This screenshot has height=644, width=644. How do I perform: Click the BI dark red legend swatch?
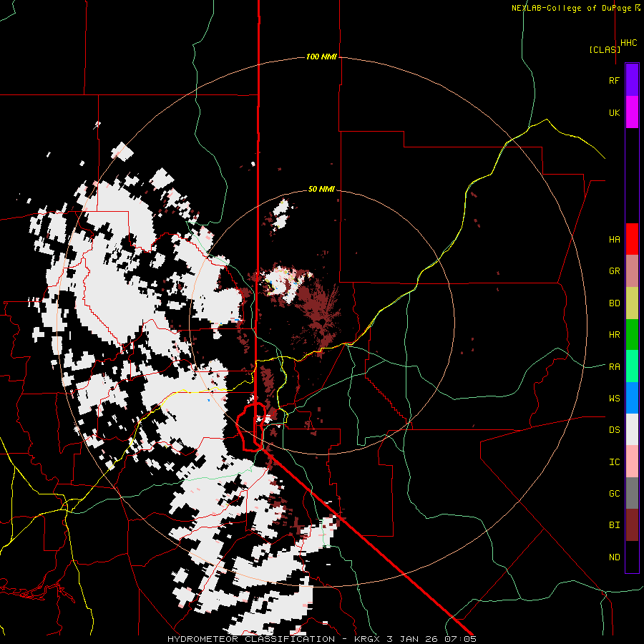[x=632, y=525]
